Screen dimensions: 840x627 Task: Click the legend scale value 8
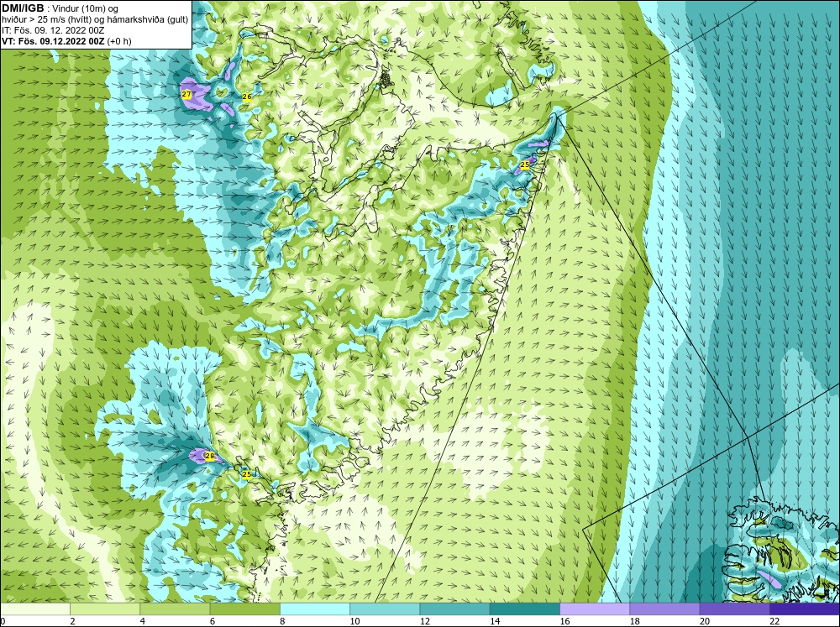pos(282,621)
